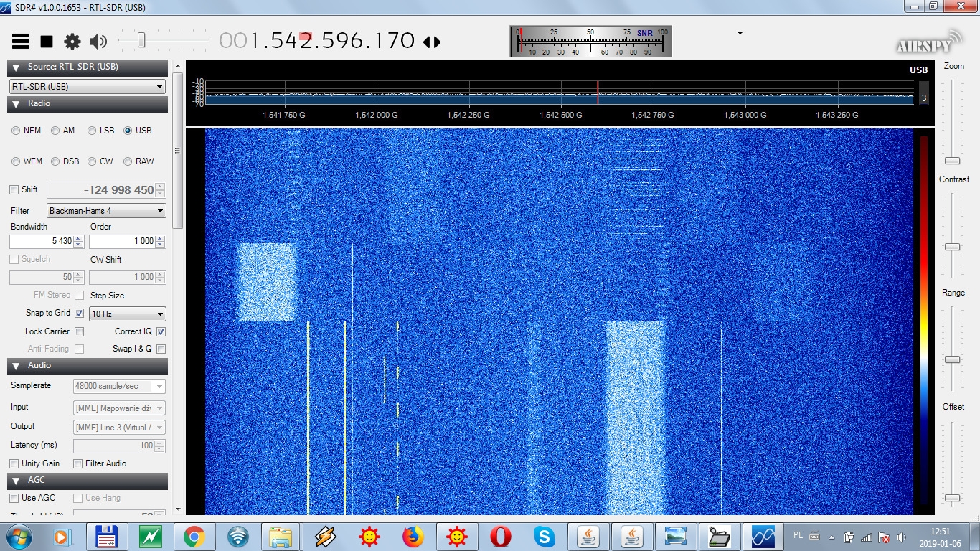Open the gear configuration settings
This screenshot has width=980, height=551.
[x=72, y=41]
